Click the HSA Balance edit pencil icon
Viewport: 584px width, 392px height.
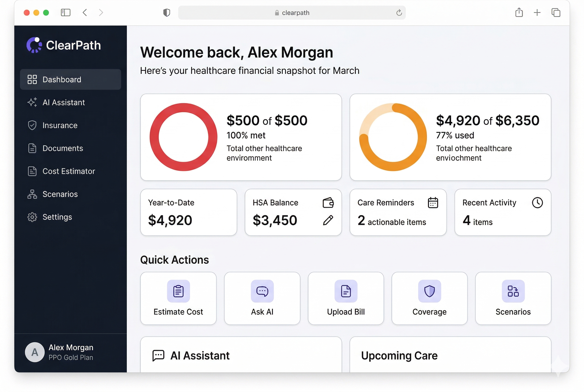(328, 220)
